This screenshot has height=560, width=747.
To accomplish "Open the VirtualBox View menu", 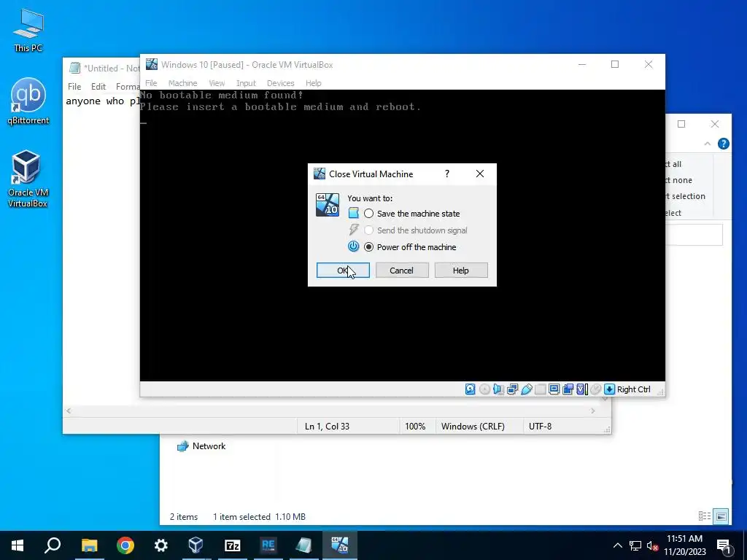I will [217, 83].
